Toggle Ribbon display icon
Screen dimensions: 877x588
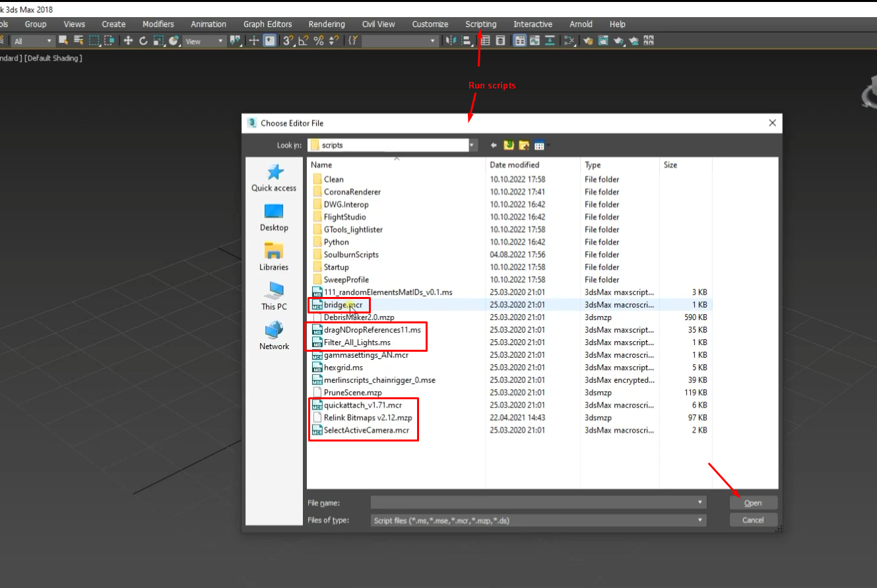[x=520, y=41]
